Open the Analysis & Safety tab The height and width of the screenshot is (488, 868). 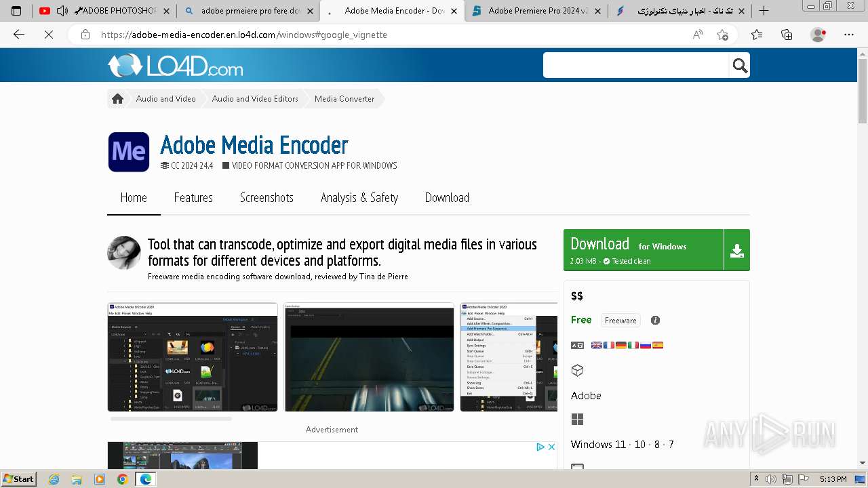[359, 198]
